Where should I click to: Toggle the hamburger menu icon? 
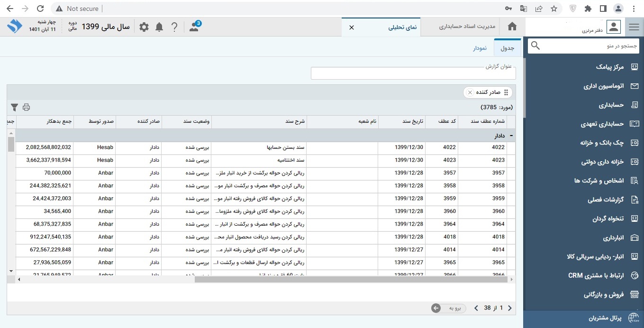click(634, 27)
